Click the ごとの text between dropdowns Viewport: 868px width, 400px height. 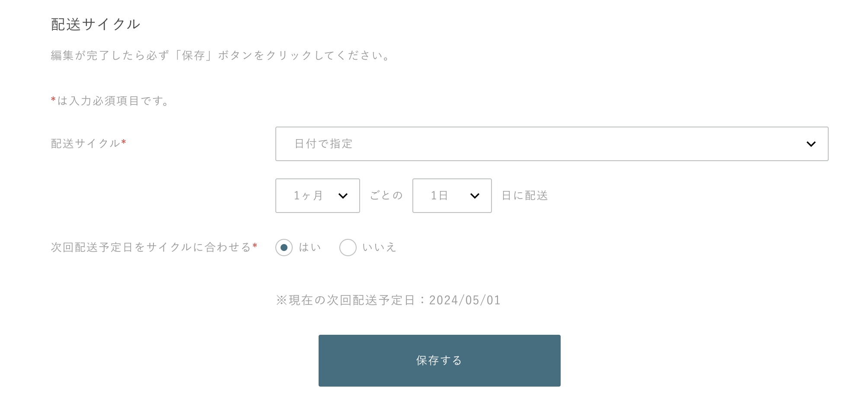(x=386, y=195)
